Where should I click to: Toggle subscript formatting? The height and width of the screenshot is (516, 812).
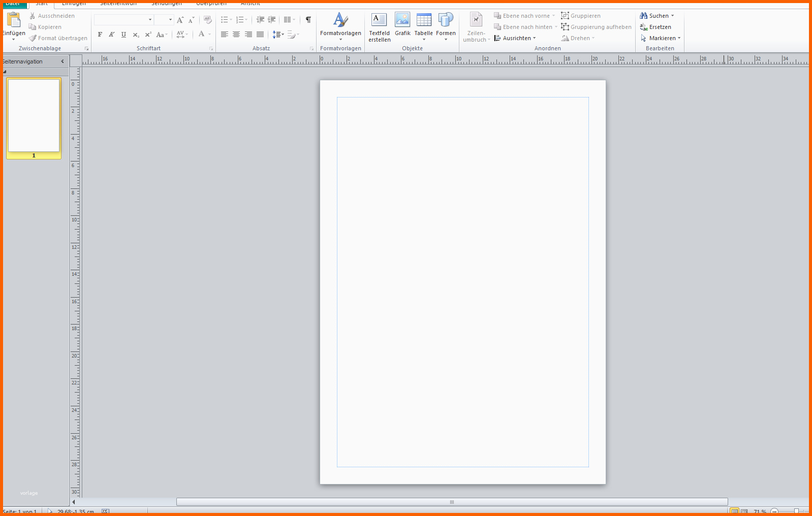tap(136, 35)
